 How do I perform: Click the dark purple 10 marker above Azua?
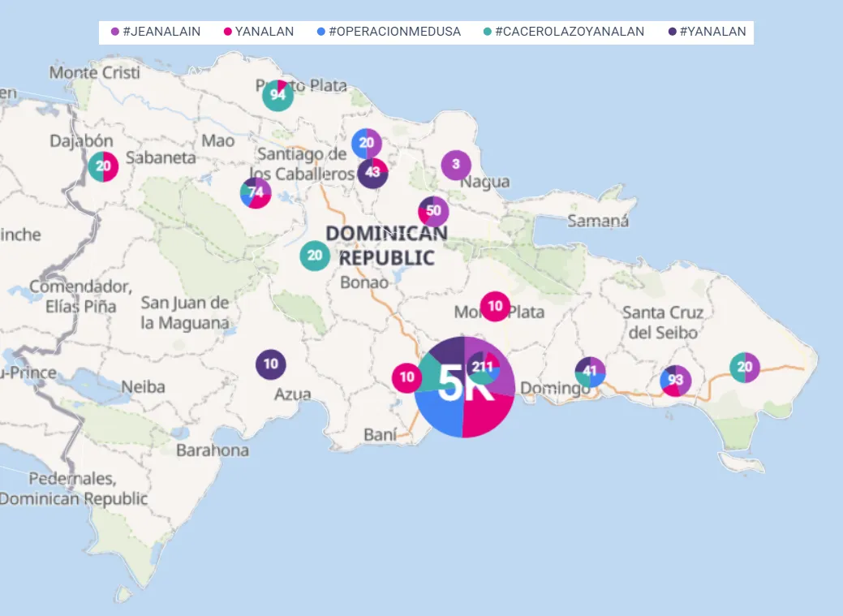click(271, 364)
